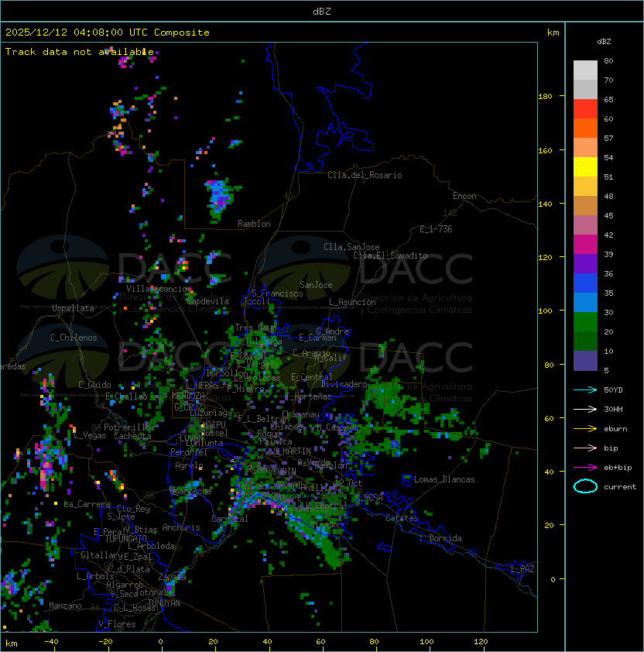
Task: Click the 'Zapata' place label
Action: (x=172, y=577)
